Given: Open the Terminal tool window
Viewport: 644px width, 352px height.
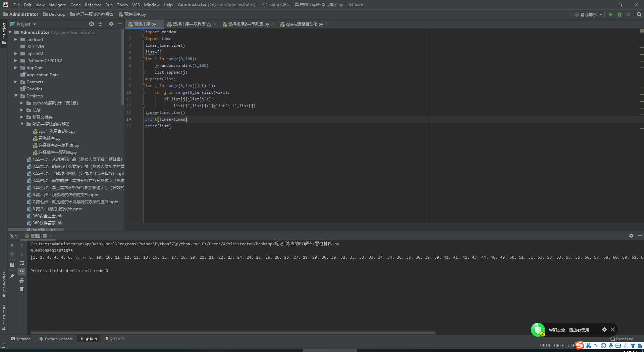Looking at the screenshot, I should point(21,339).
